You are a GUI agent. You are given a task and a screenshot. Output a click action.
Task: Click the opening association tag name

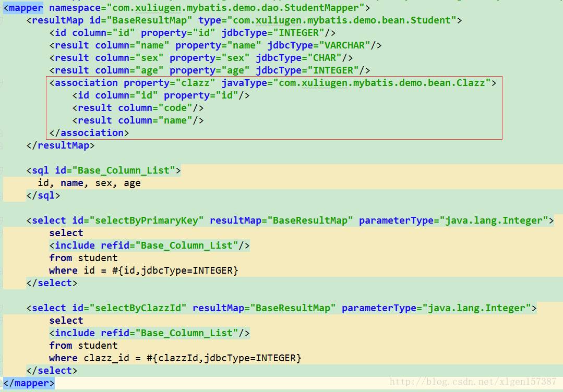86,83
